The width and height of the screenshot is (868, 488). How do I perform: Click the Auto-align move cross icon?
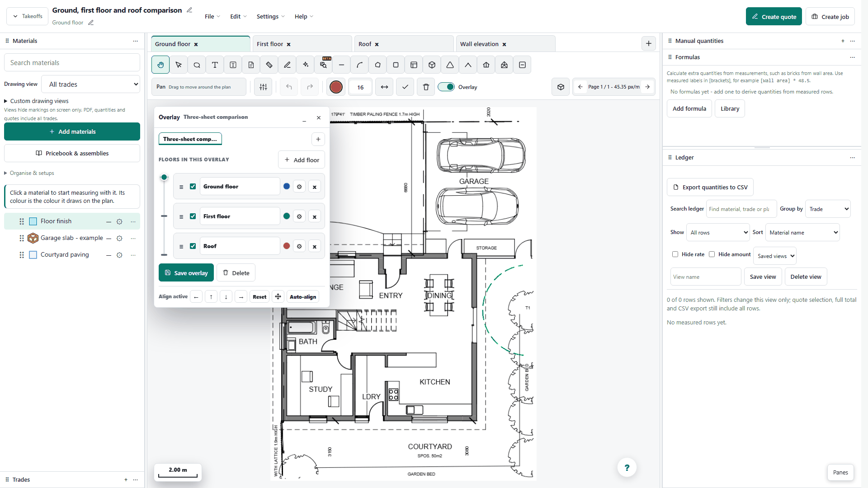coord(278,297)
